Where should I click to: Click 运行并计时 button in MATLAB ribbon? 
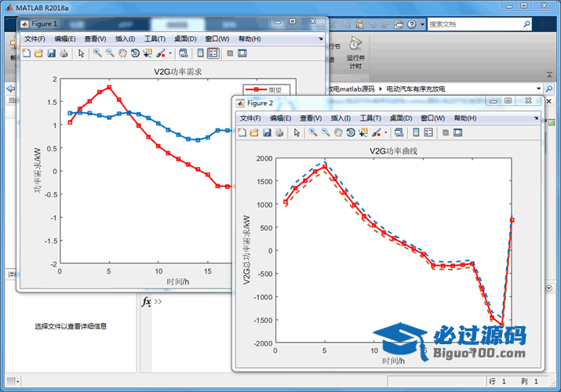[355, 53]
